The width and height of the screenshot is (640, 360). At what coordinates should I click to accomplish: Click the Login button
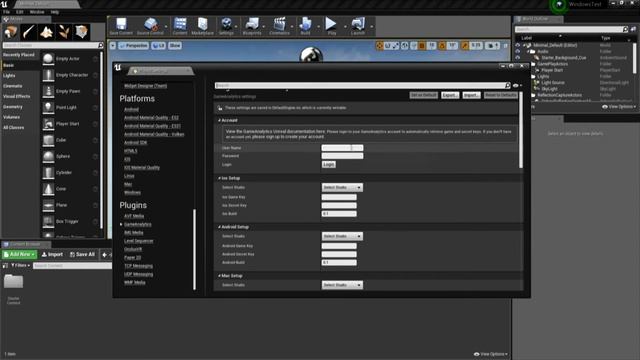(x=329, y=164)
